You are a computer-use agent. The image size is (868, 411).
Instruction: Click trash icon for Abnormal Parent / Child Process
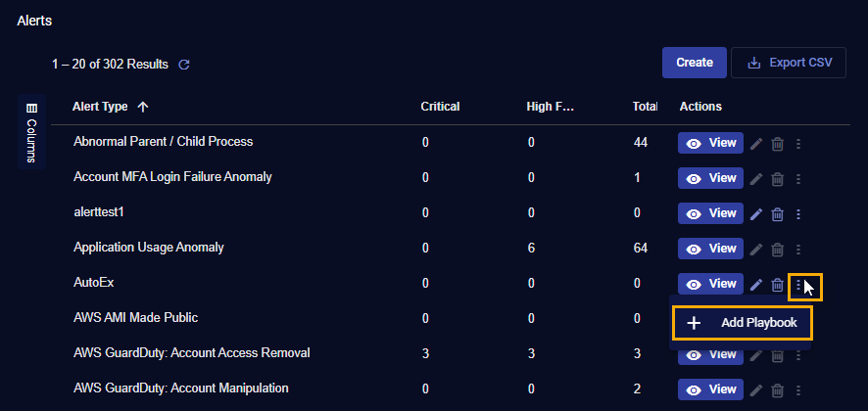778,144
